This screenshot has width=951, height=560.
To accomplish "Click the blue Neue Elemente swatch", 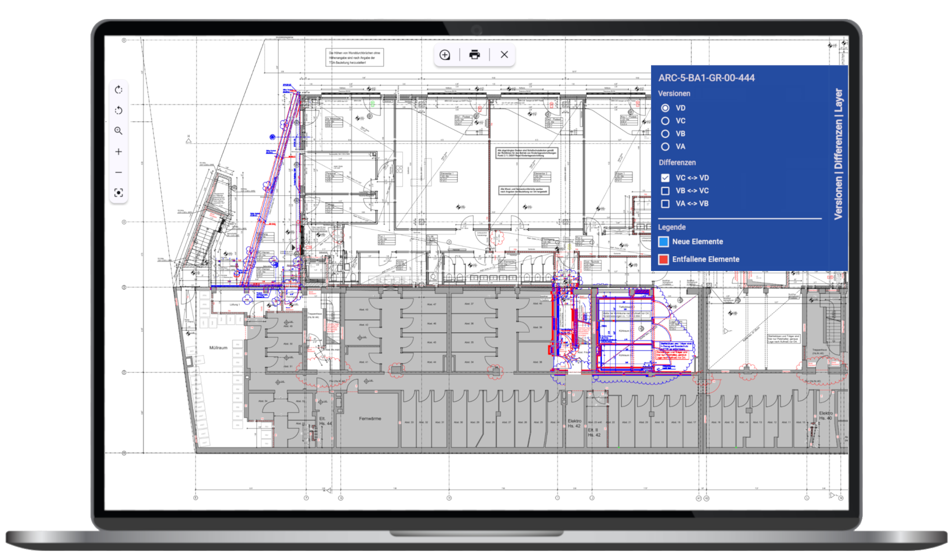I will [x=663, y=242].
